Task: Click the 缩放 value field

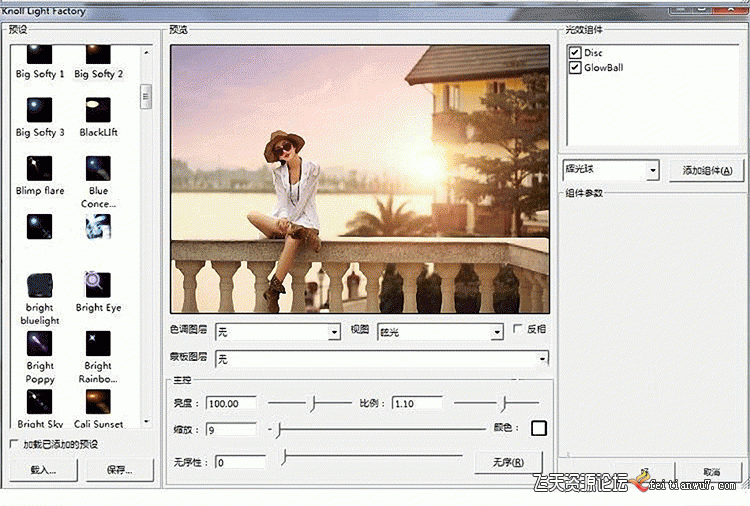Action: coord(232,429)
